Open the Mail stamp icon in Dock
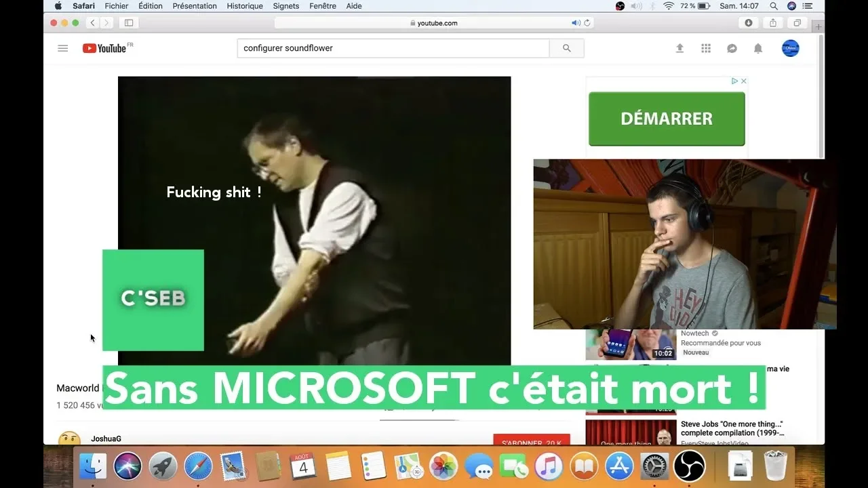Viewport: 868px width, 488px height. point(233,466)
